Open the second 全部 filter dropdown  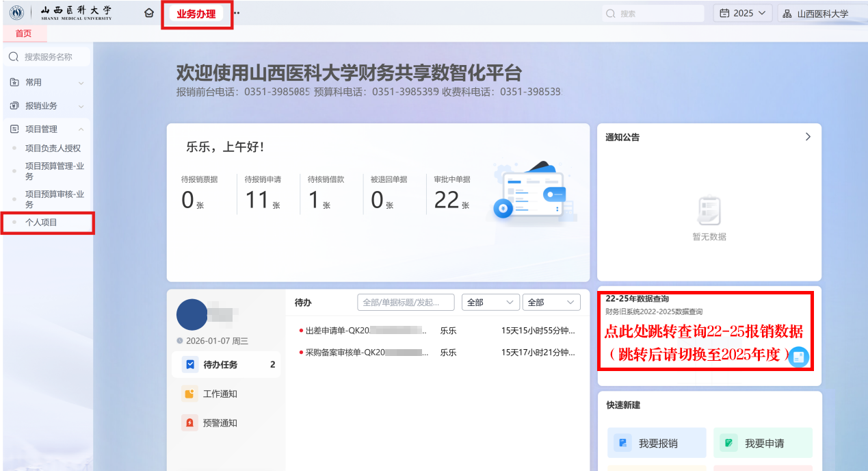point(551,302)
